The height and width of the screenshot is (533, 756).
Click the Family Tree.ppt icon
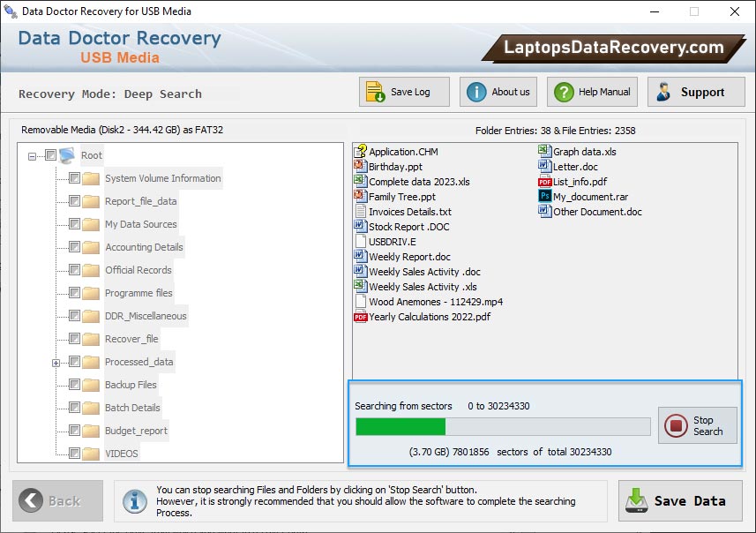360,196
